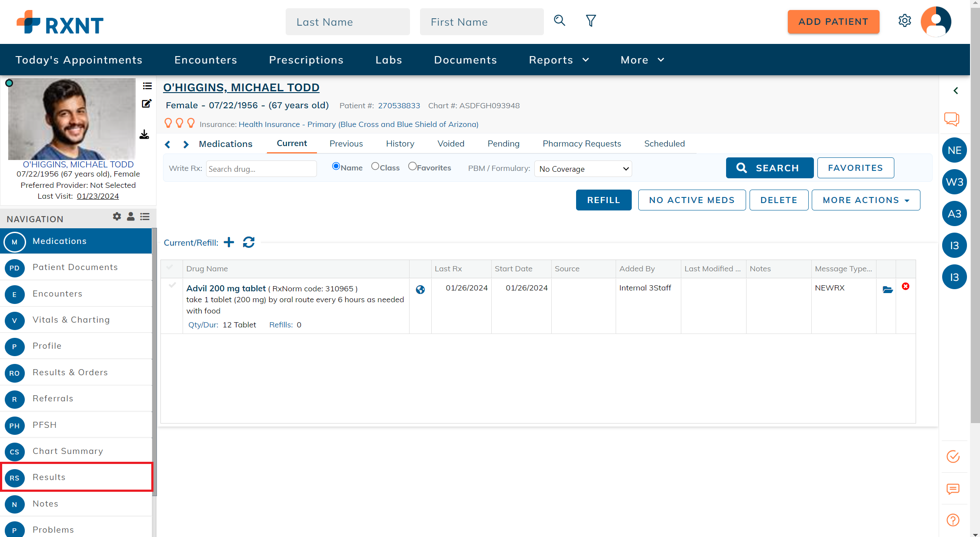This screenshot has height=537, width=980.
Task: Add a new medication via the plus icon
Action: (x=229, y=242)
